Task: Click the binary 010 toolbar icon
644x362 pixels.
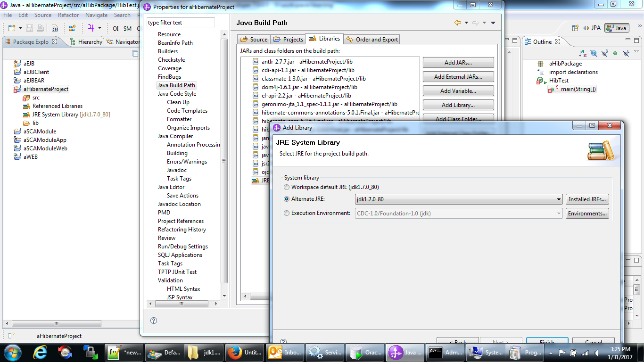Action: click(x=55, y=28)
